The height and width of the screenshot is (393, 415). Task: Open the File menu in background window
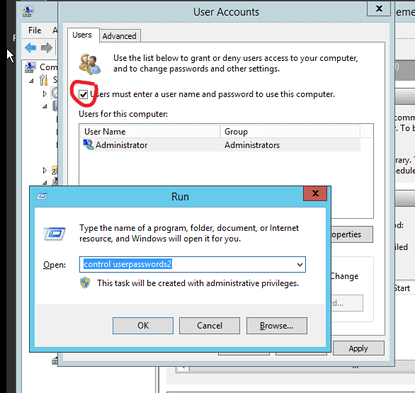click(x=35, y=30)
